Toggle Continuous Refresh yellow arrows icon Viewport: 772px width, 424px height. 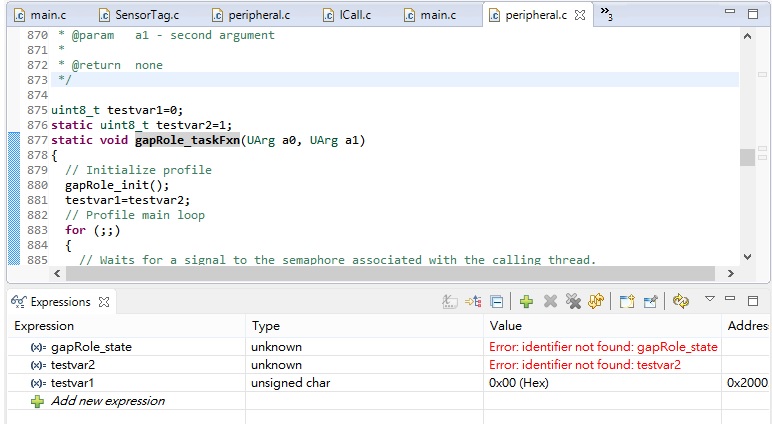point(681,301)
